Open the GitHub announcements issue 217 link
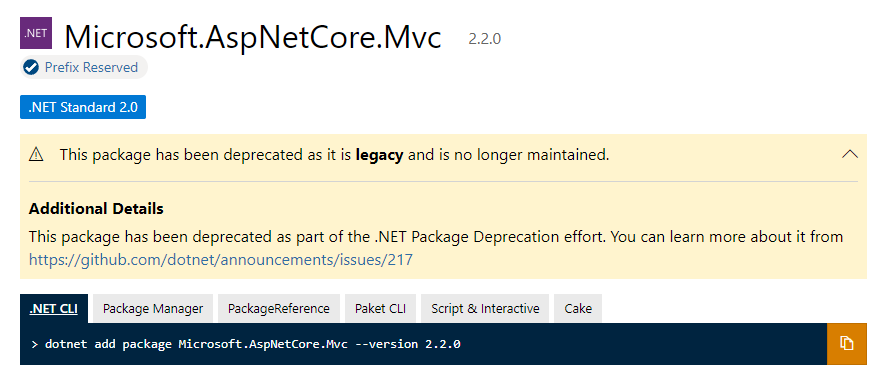 click(221, 260)
